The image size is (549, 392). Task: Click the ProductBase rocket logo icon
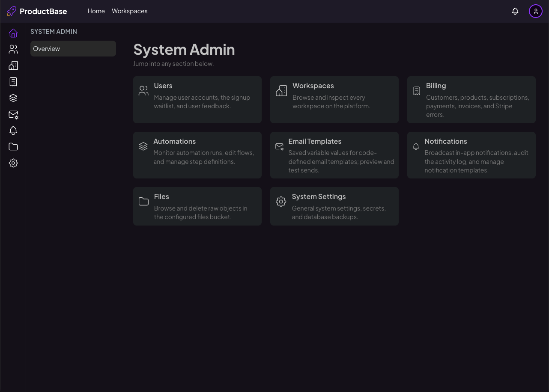(x=12, y=11)
